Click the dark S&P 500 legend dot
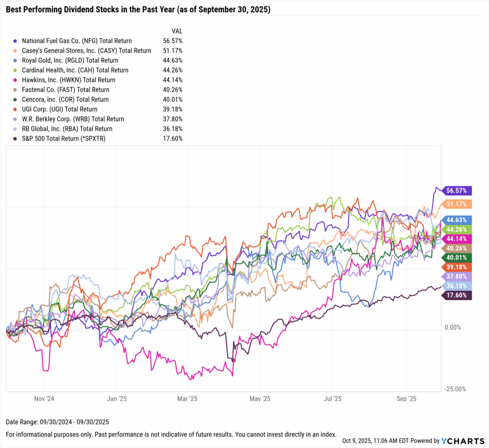Viewport: 489px width, 448px height. point(16,139)
